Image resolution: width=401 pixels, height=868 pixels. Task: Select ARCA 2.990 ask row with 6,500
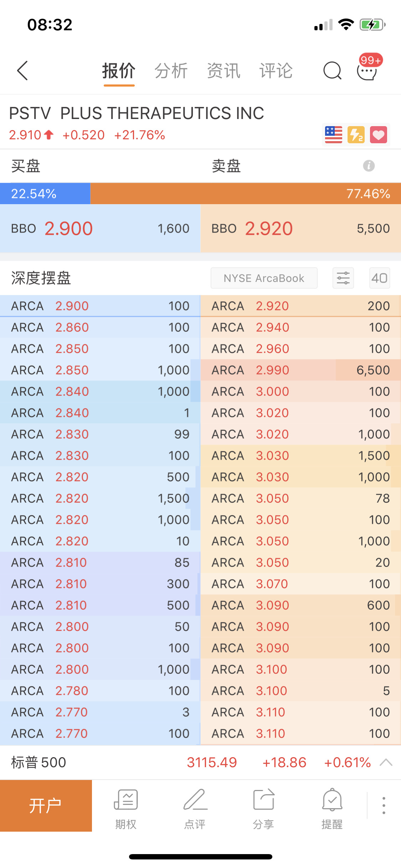coord(301,370)
